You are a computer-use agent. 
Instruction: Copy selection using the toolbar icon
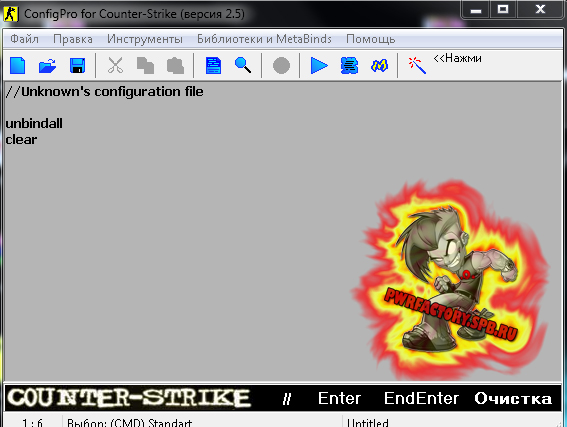[x=145, y=66]
